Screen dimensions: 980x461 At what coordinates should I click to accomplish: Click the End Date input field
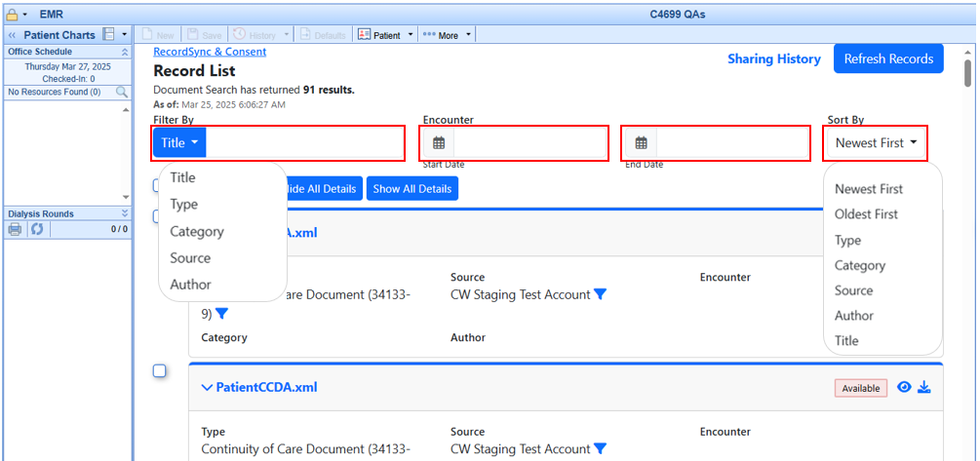(x=732, y=143)
